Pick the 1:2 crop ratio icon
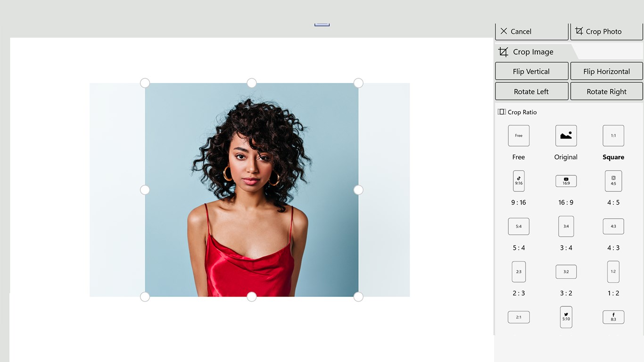 pyautogui.click(x=613, y=271)
